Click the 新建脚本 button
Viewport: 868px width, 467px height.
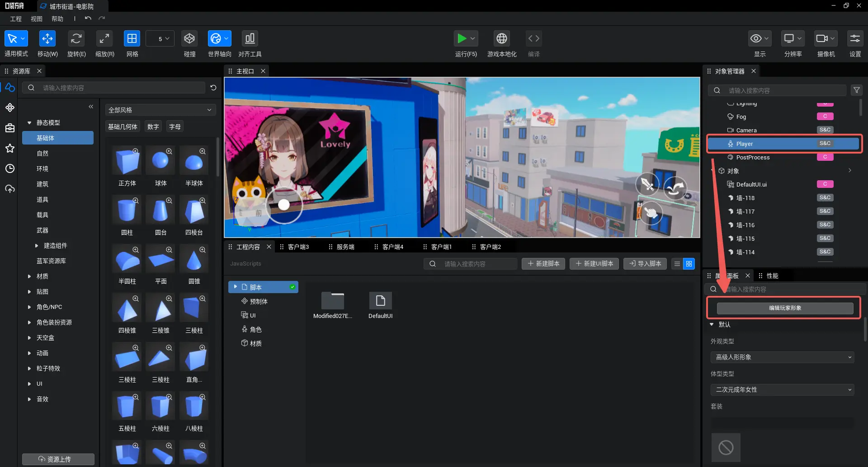(x=543, y=263)
